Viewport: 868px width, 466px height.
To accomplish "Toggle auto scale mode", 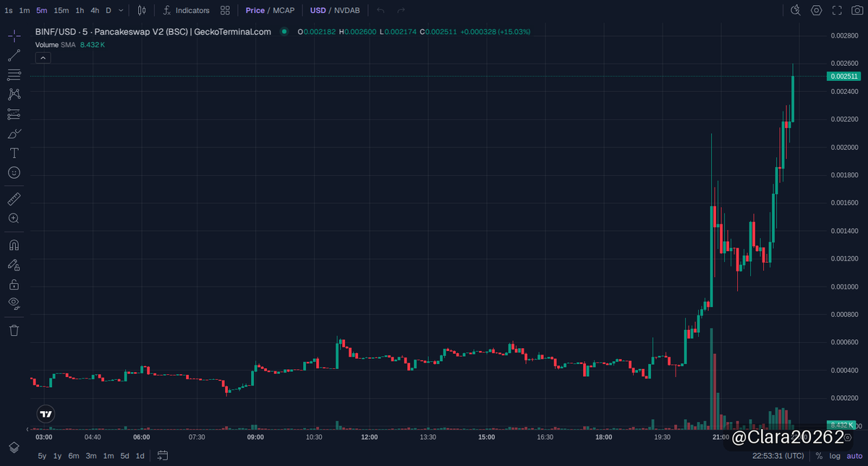I will (854, 456).
